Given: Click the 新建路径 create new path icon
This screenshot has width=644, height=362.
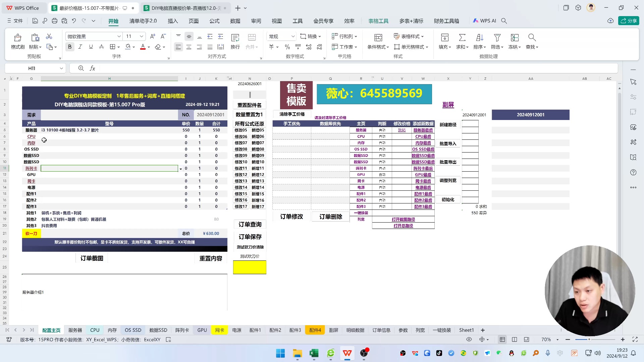Looking at the screenshot, I should coord(448,124).
